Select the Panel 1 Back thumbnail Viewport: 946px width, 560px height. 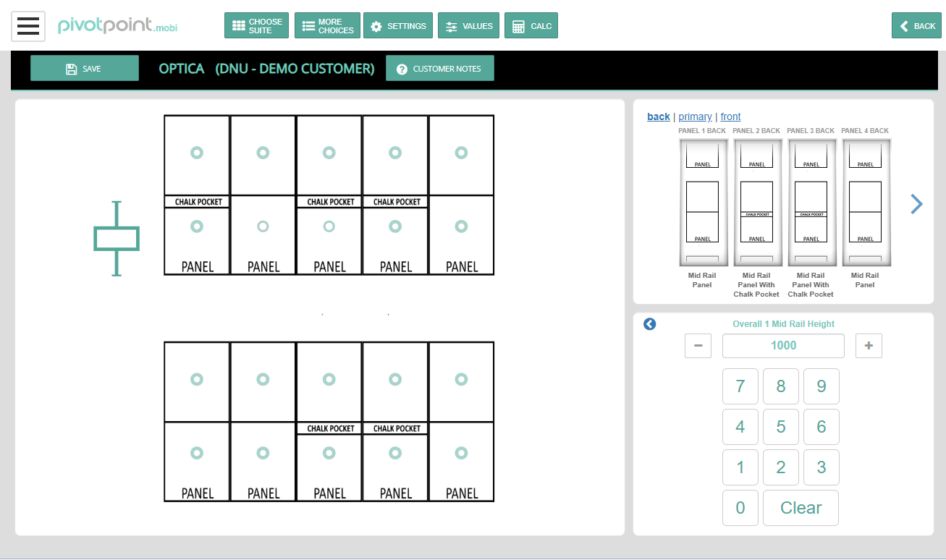point(703,203)
